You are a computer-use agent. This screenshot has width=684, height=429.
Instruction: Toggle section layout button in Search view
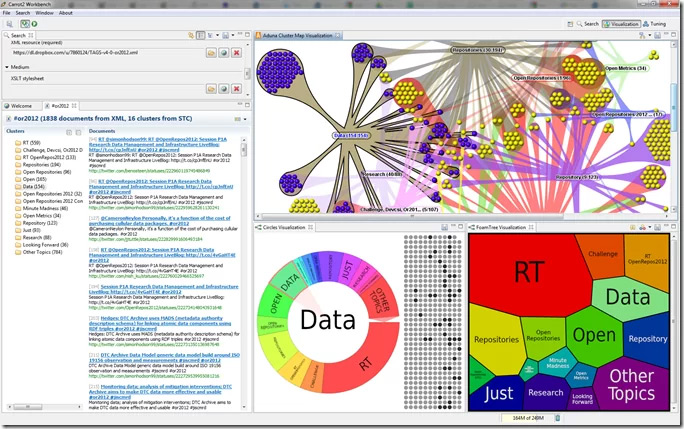point(201,35)
